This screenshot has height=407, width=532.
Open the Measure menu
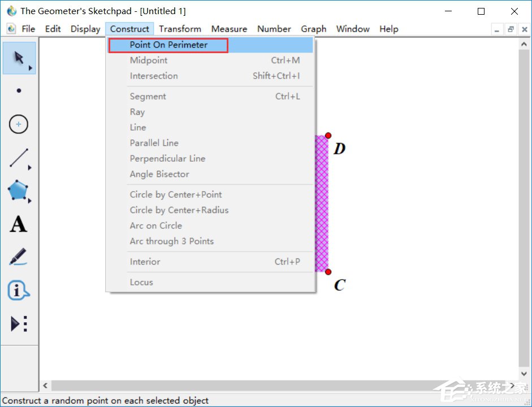[x=229, y=29]
